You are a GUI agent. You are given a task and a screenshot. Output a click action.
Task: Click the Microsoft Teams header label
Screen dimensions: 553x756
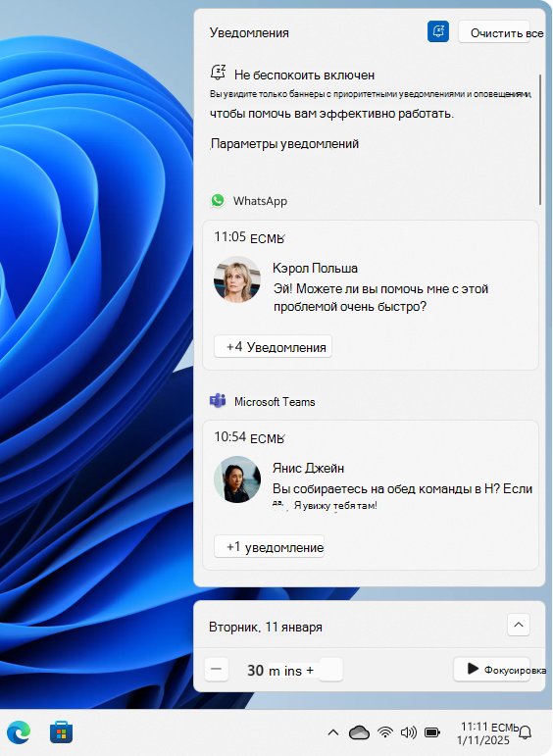[x=275, y=402]
